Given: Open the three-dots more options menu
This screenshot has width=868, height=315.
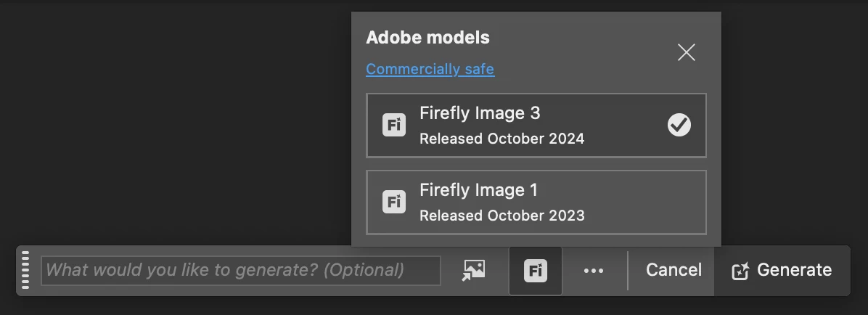Looking at the screenshot, I should coord(594,271).
